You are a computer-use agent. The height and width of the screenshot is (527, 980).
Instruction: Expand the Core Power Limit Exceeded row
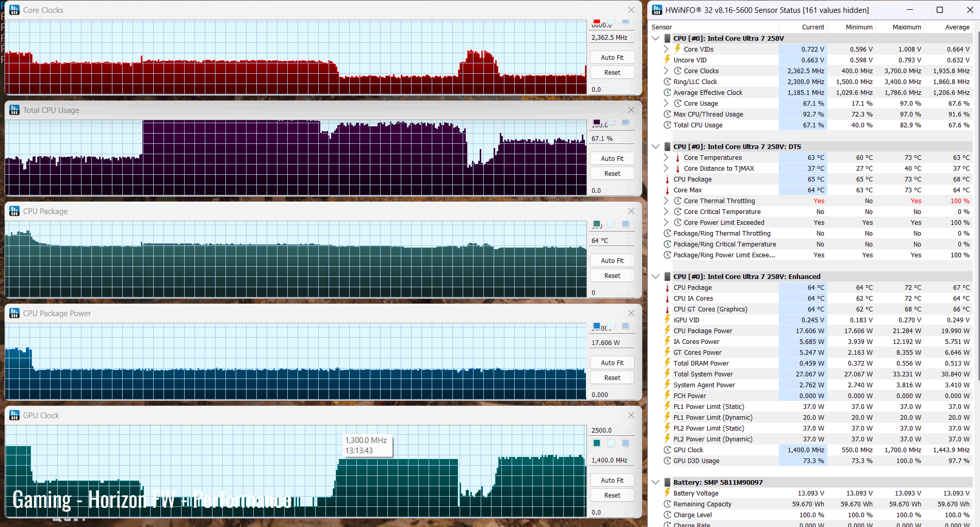point(666,222)
